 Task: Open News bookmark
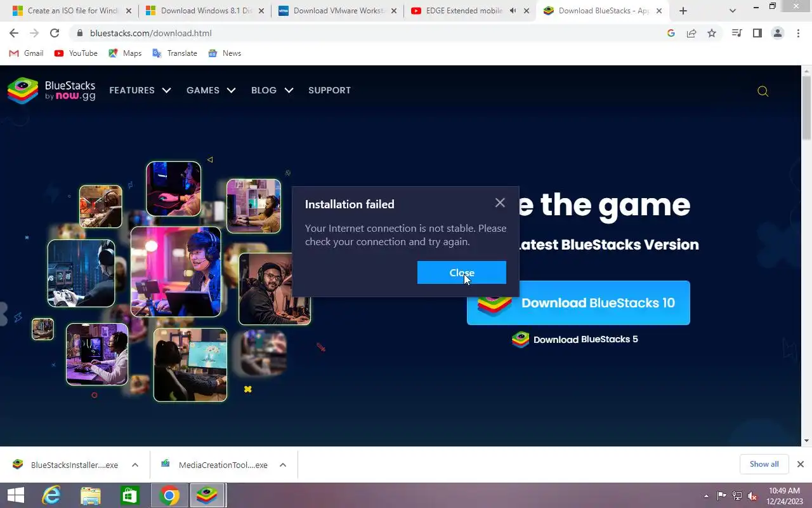click(225, 53)
